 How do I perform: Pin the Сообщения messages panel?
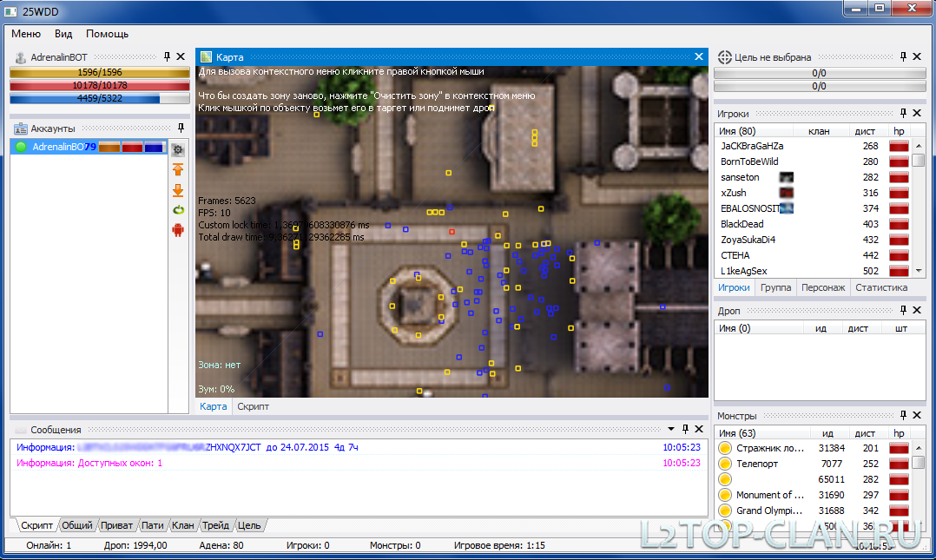[685, 429]
